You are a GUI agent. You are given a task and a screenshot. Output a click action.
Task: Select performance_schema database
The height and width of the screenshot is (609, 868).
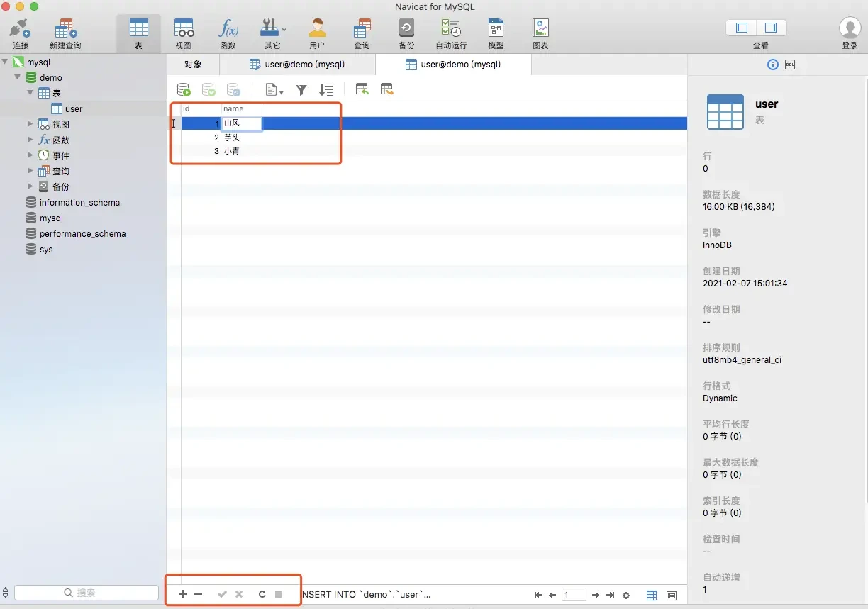(x=83, y=234)
